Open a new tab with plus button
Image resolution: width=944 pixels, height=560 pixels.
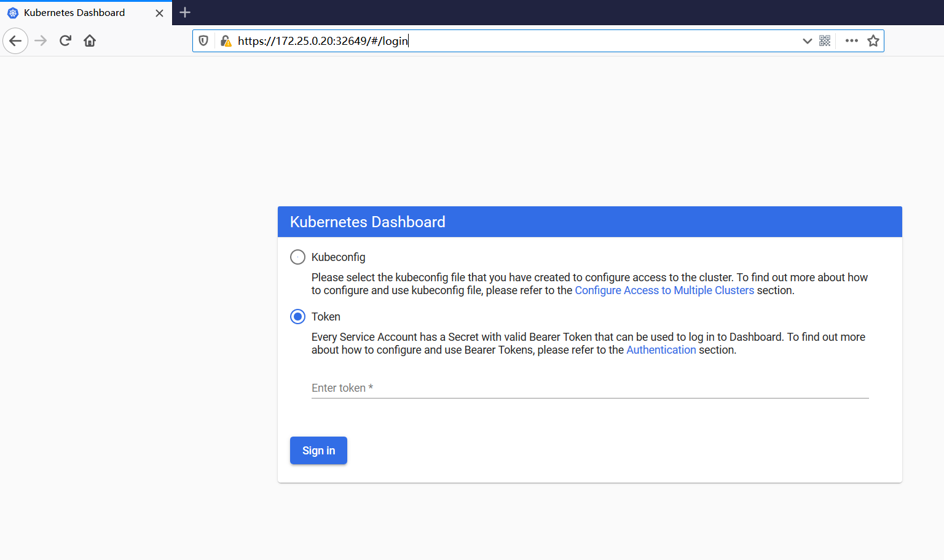tap(185, 12)
